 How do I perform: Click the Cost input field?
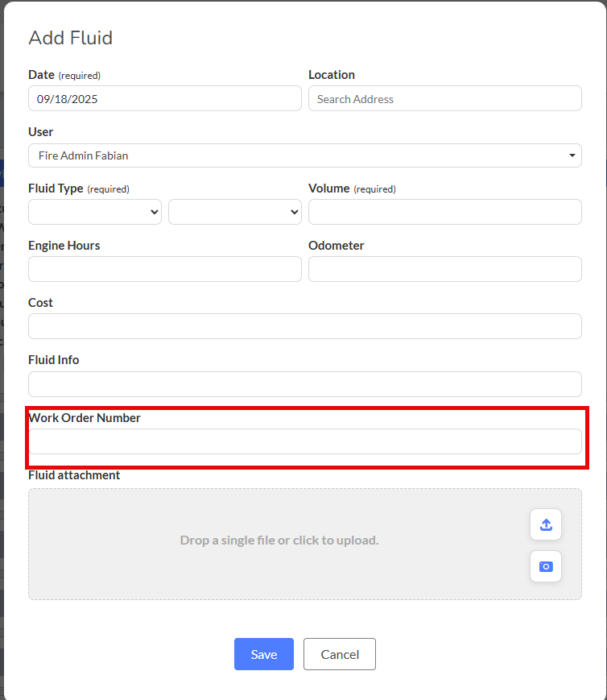tap(304, 326)
